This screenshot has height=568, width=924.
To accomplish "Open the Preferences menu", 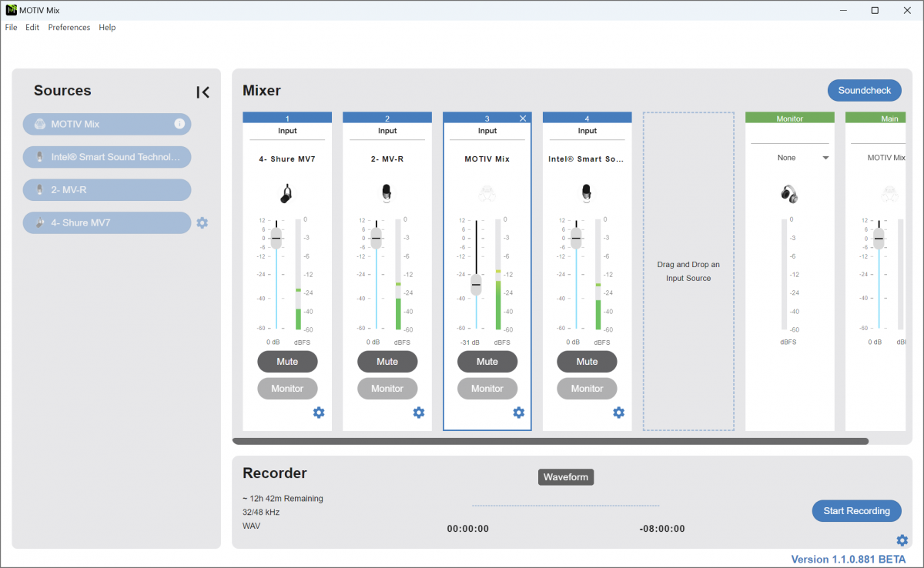I will [69, 27].
